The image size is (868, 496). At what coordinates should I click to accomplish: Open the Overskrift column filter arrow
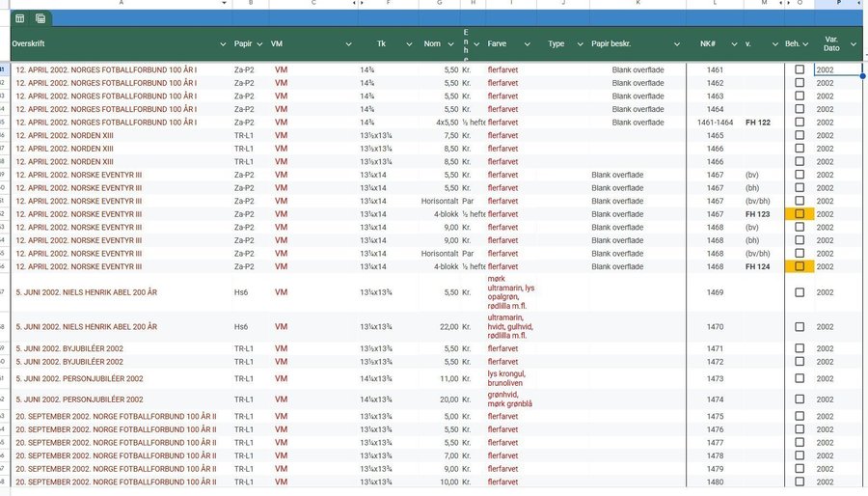coord(224,44)
